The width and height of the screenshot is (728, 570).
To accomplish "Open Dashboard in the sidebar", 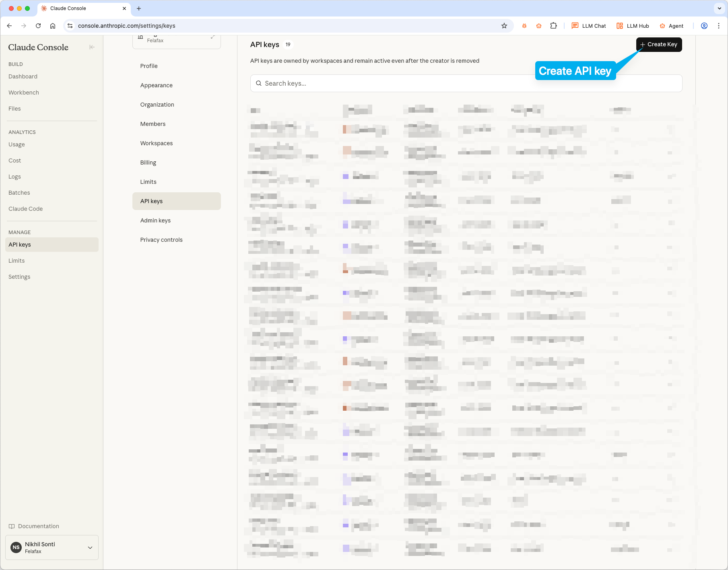I will [x=23, y=76].
